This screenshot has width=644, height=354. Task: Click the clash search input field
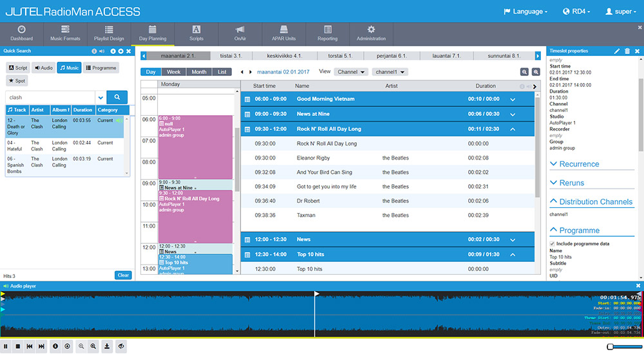(x=52, y=98)
